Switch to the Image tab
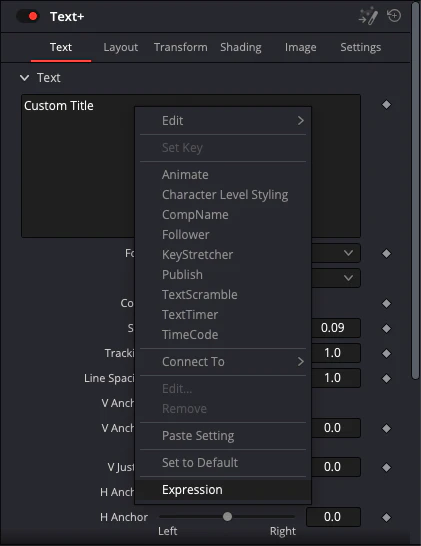The height and width of the screenshot is (546, 421). point(301,47)
